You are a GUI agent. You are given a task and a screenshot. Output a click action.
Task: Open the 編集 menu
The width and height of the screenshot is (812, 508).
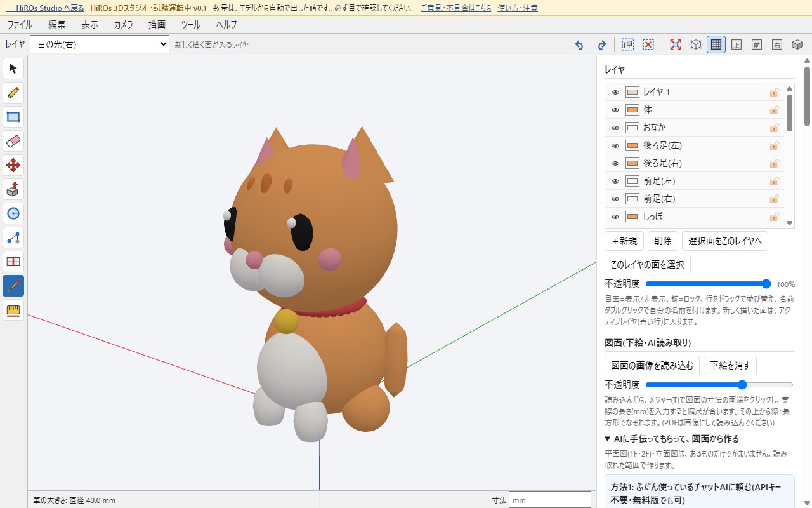pyautogui.click(x=57, y=25)
